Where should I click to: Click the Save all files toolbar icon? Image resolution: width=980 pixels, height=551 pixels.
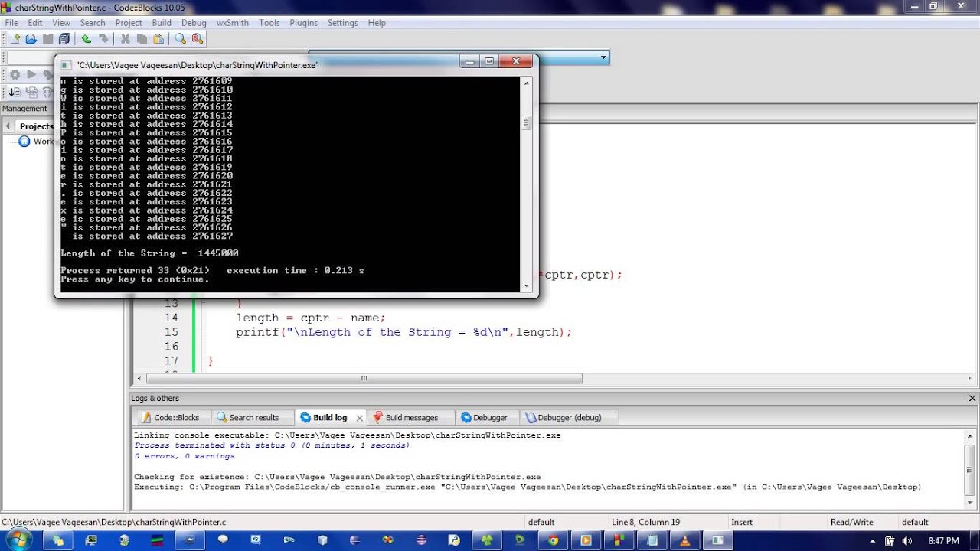[x=64, y=38]
